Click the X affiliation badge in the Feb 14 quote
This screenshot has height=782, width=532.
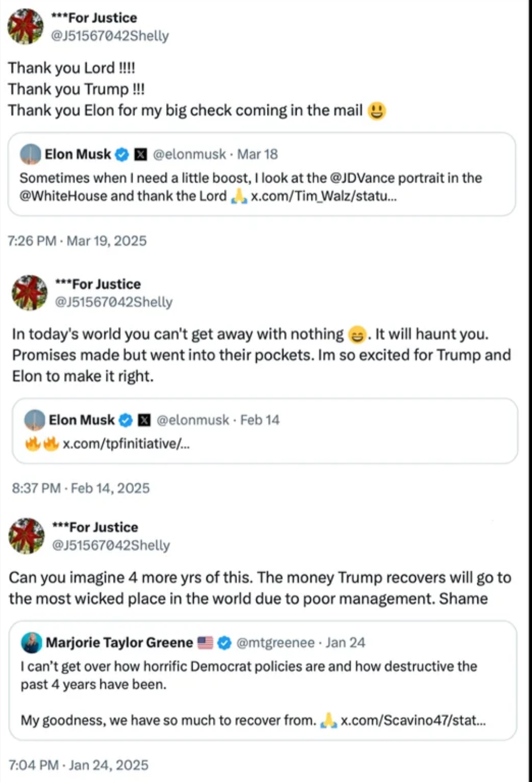point(144,420)
